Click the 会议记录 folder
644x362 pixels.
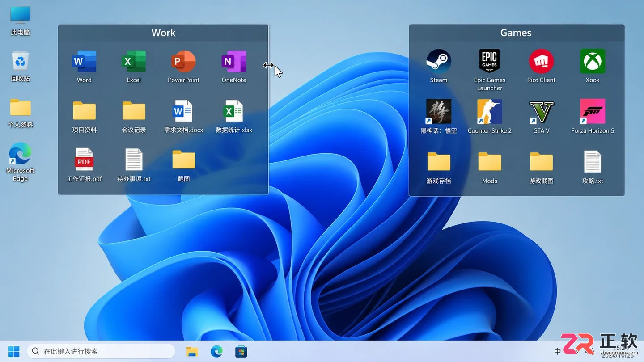(x=134, y=111)
